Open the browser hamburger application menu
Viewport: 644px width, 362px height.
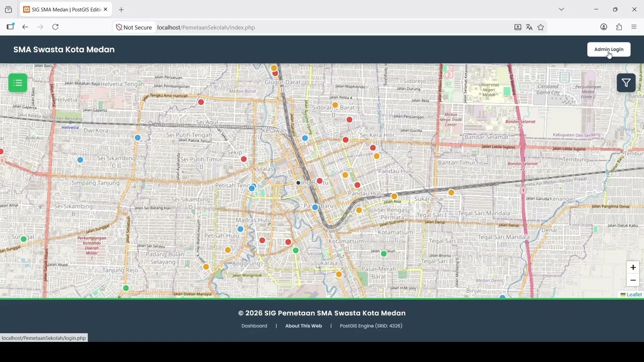click(634, 27)
